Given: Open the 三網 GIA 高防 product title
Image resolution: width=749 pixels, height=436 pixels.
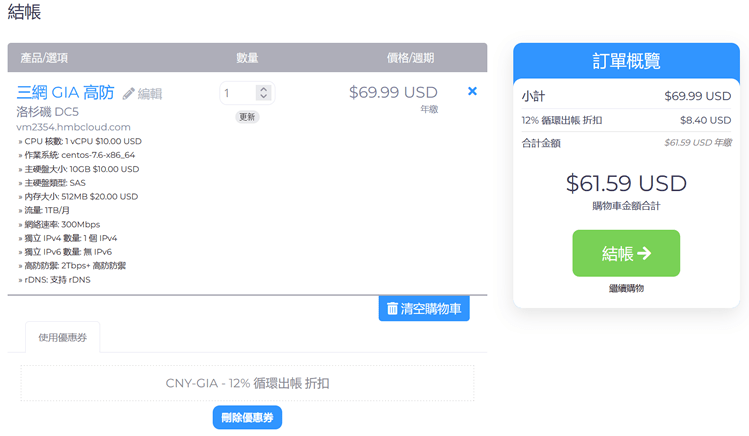Looking at the screenshot, I should point(65,93).
